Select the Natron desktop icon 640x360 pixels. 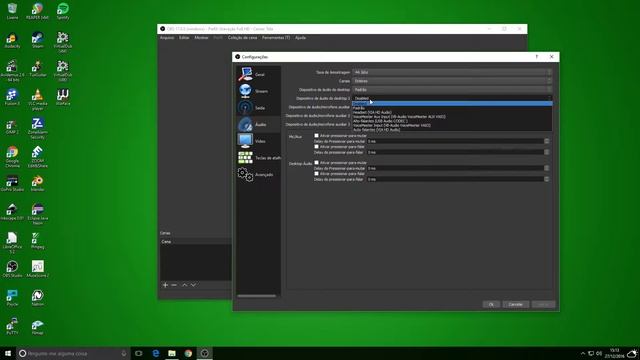38,298
